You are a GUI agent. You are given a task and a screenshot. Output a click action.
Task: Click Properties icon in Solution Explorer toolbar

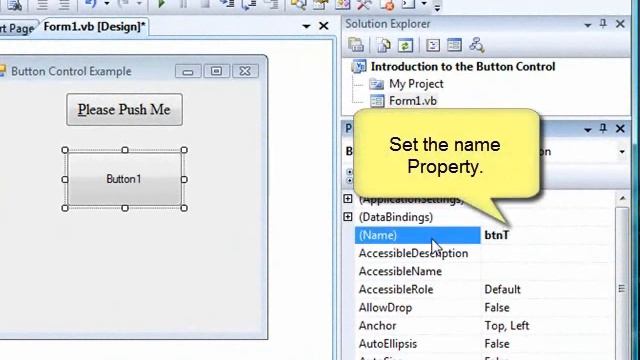[x=356, y=45]
